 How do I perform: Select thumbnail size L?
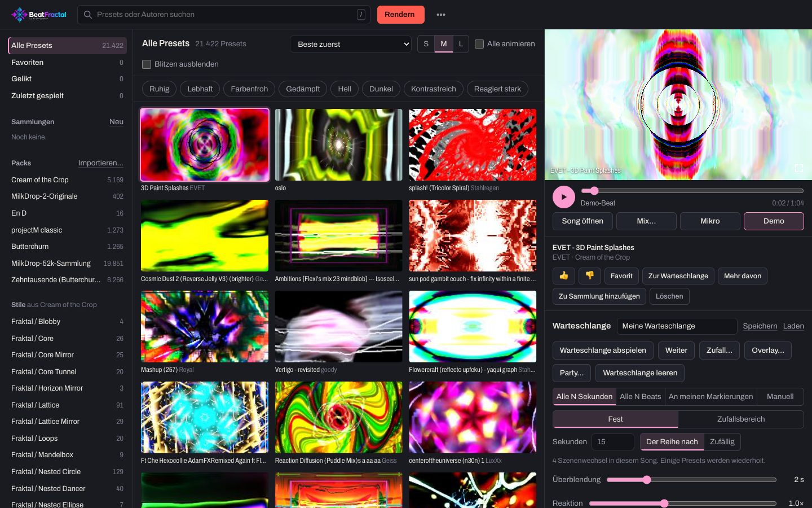pyautogui.click(x=461, y=44)
